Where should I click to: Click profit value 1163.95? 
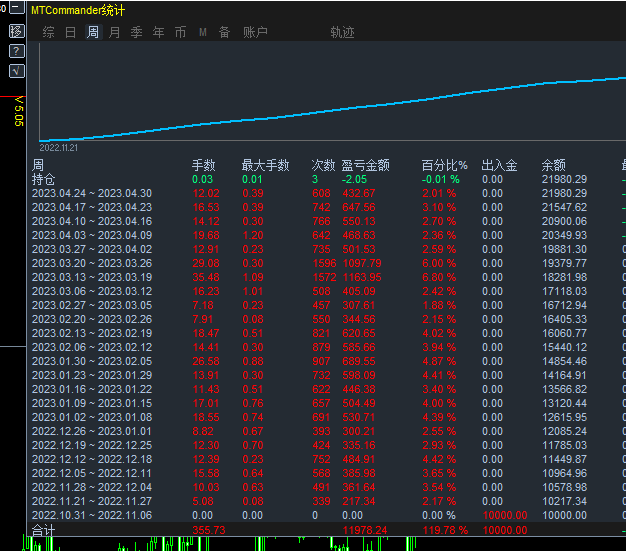(362, 277)
